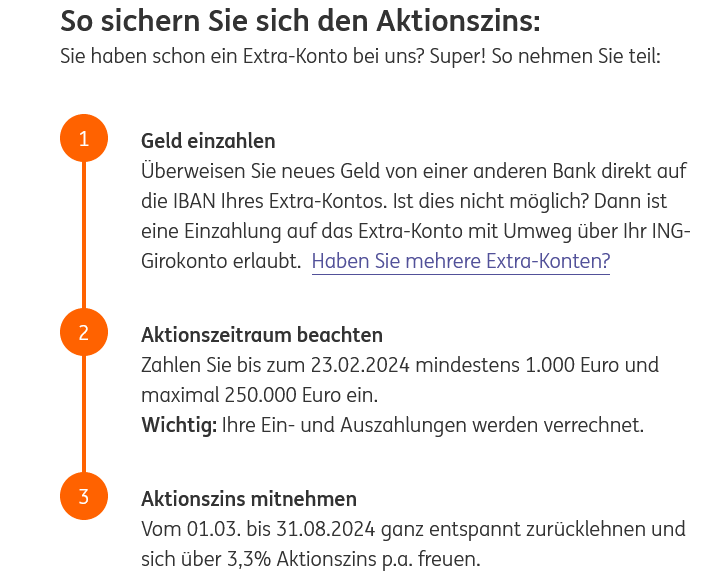Open the 'Haben Sie mehrere Extra-Konten?' link
This screenshot has width=718, height=573.
461,261
